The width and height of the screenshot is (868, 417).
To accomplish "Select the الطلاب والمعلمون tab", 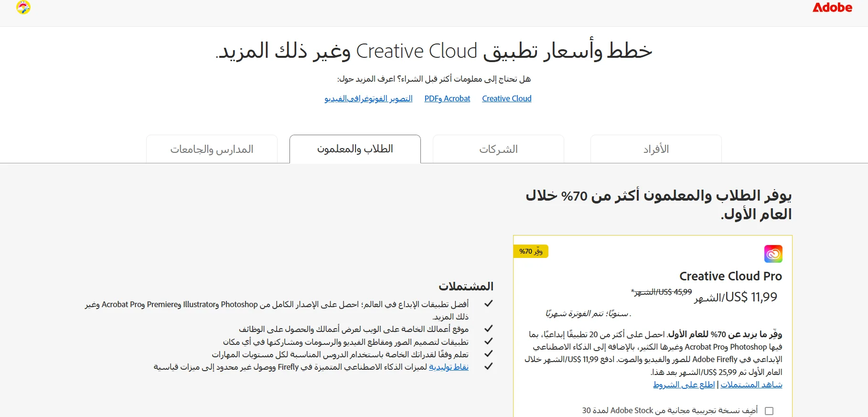I will point(355,149).
